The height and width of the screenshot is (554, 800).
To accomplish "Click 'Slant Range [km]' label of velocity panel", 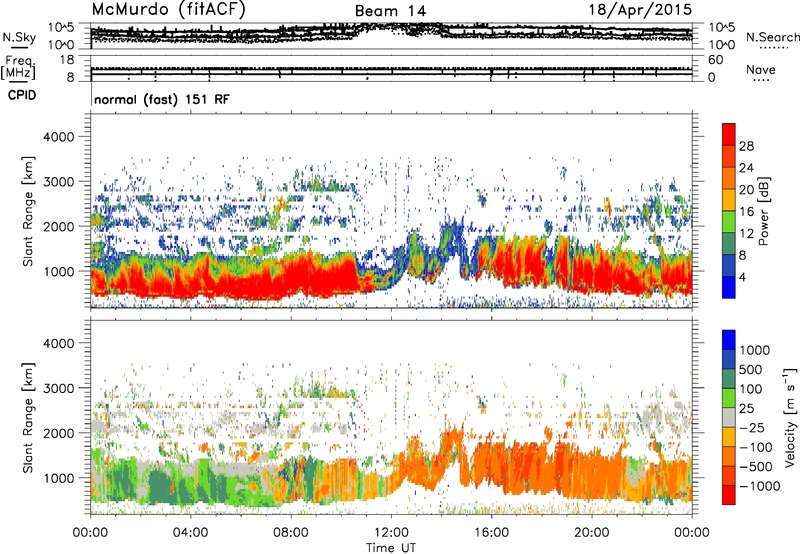I will pyautogui.click(x=28, y=417).
